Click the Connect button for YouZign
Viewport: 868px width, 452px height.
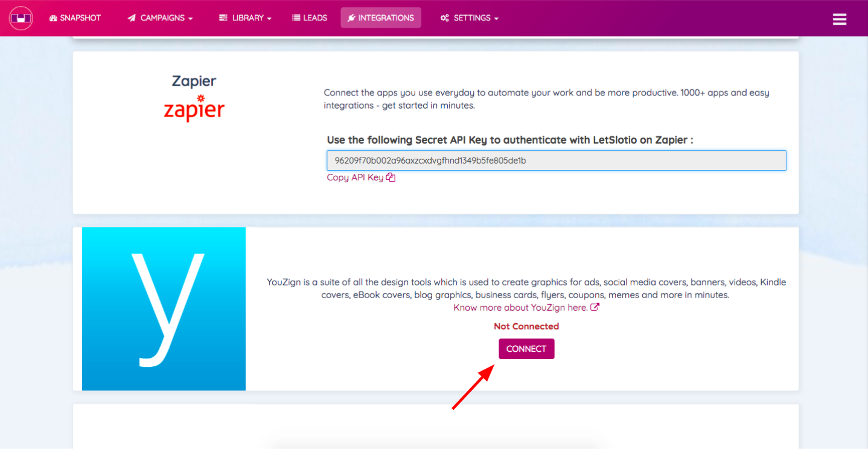coord(526,349)
